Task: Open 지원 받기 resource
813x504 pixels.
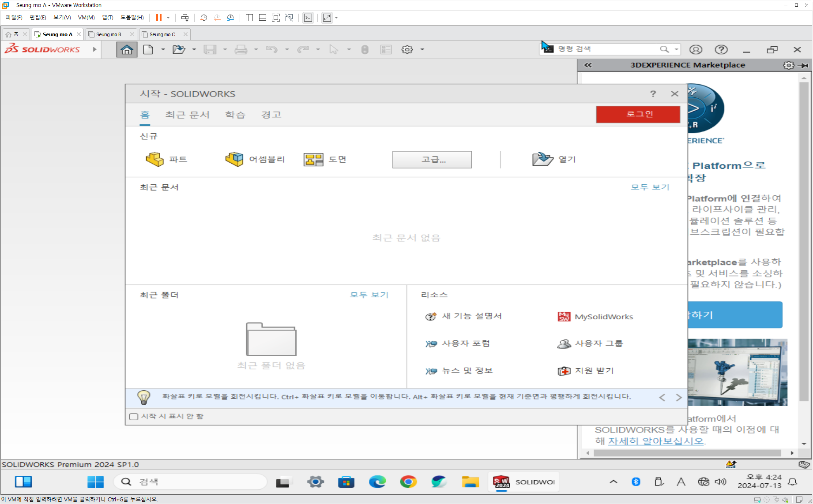Action: pyautogui.click(x=586, y=371)
